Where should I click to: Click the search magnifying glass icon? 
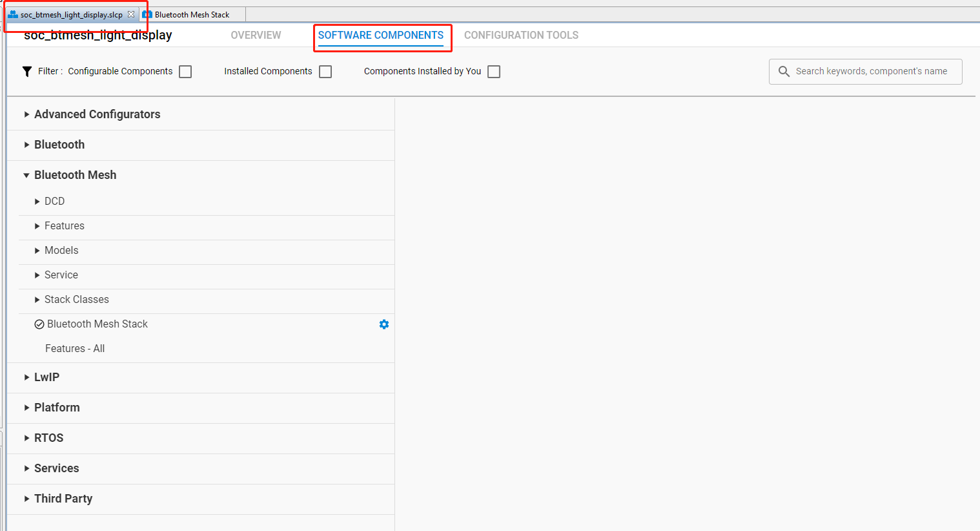click(784, 71)
